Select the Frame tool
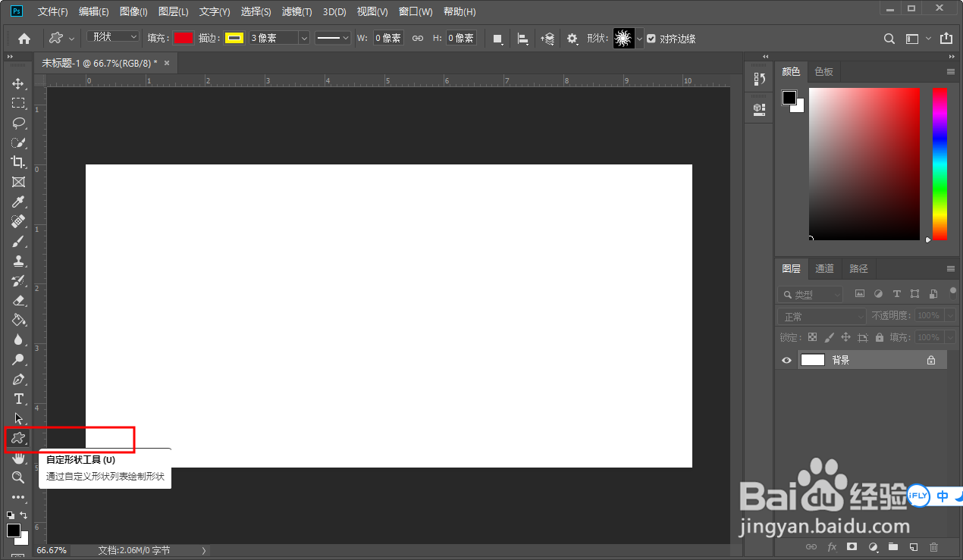Screen dimensions: 963x560 click(x=18, y=182)
